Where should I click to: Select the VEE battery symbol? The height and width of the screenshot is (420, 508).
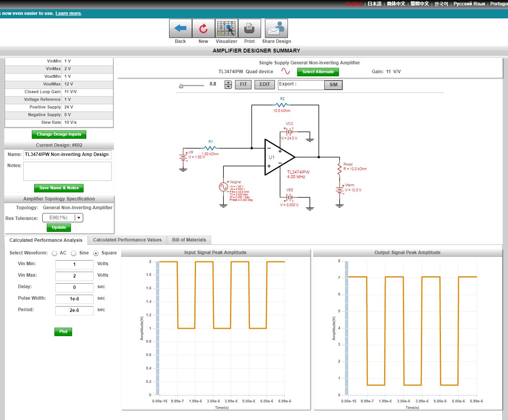tap(289, 197)
